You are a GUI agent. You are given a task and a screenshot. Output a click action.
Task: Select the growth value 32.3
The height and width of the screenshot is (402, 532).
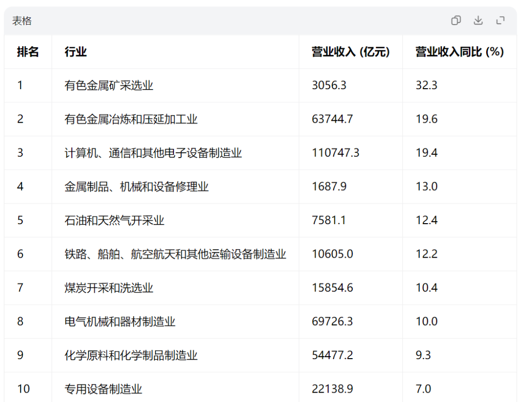(427, 85)
